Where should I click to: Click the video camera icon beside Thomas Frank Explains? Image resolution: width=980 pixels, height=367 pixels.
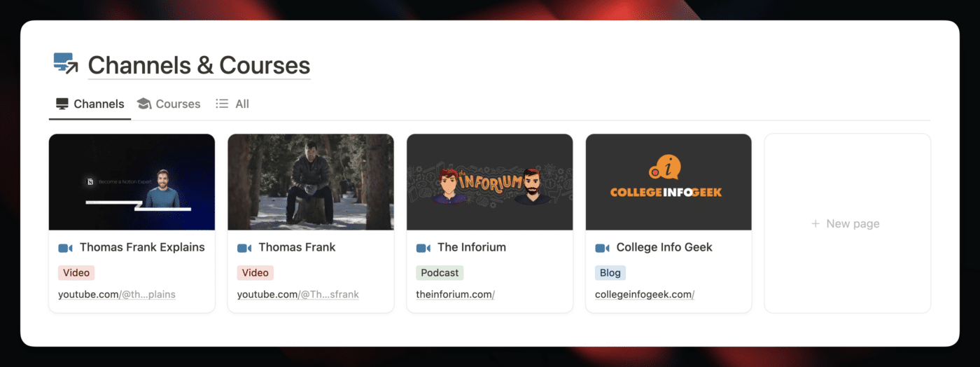click(65, 248)
